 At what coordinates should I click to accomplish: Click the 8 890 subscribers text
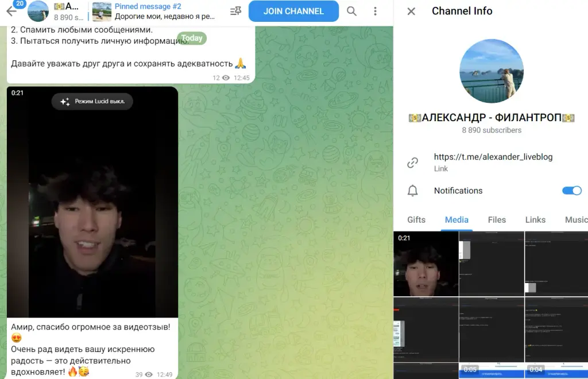(x=492, y=130)
